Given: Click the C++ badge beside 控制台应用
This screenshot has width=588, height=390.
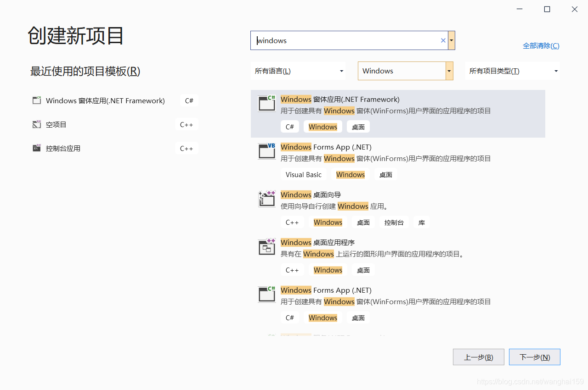Looking at the screenshot, I should click(187, 148).
